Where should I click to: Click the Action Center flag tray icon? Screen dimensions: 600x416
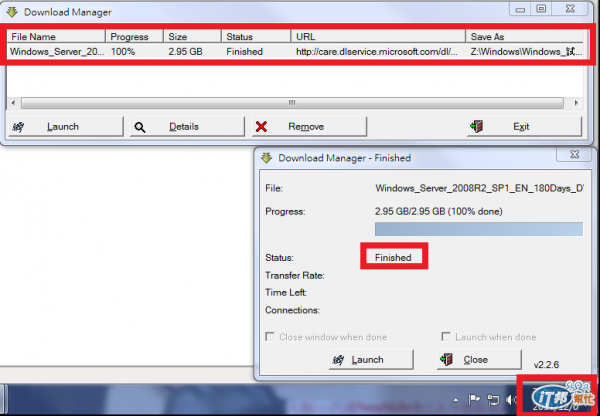click(474, 400)
